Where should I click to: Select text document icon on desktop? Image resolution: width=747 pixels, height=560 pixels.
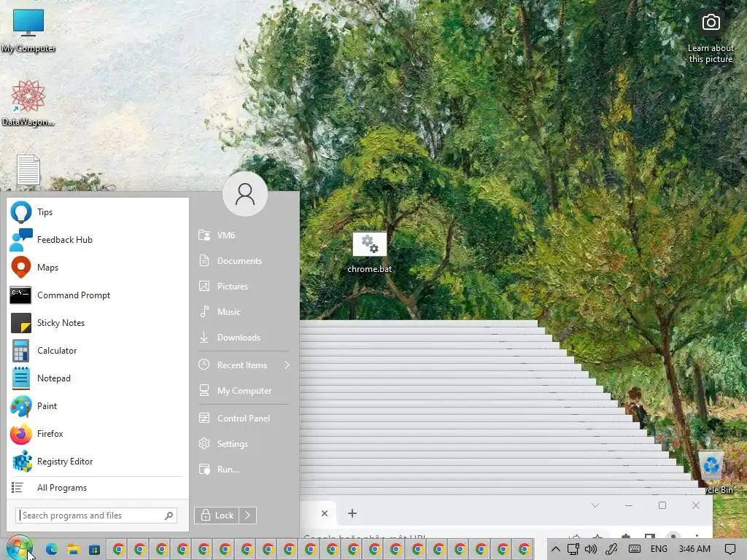[28, 170]
